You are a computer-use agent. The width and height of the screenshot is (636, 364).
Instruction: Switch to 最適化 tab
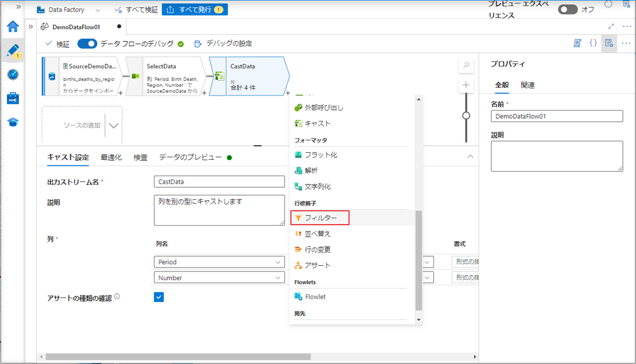point(111,157)
